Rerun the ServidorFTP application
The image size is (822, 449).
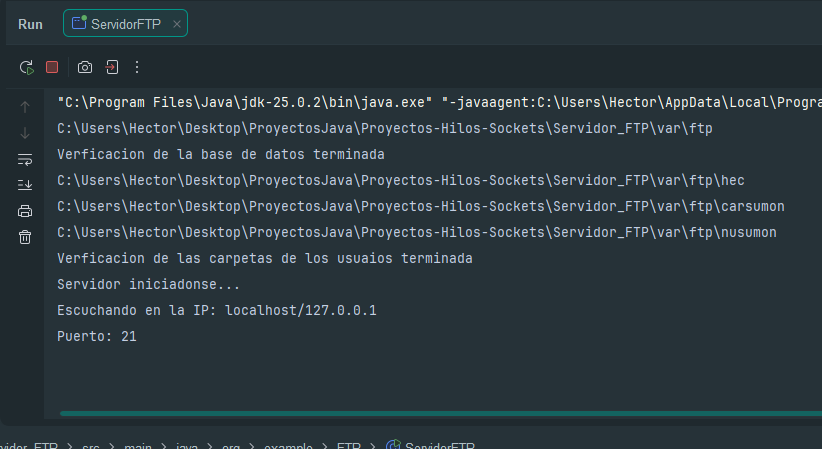point(26,67)
